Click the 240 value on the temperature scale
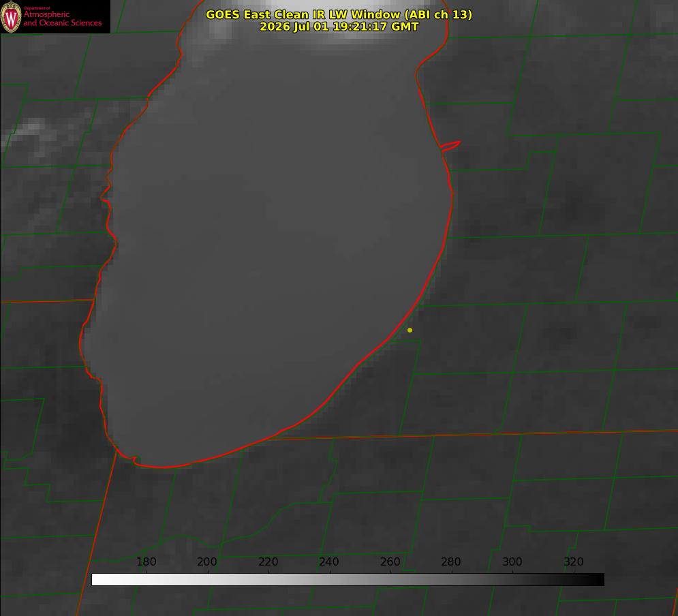The image size is (678, 616). 329,561
